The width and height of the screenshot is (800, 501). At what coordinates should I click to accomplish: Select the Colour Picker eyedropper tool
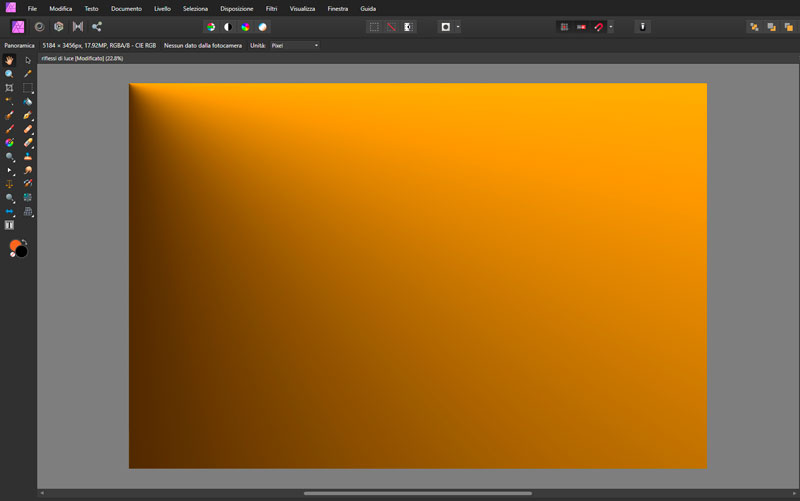coord(28,74)
